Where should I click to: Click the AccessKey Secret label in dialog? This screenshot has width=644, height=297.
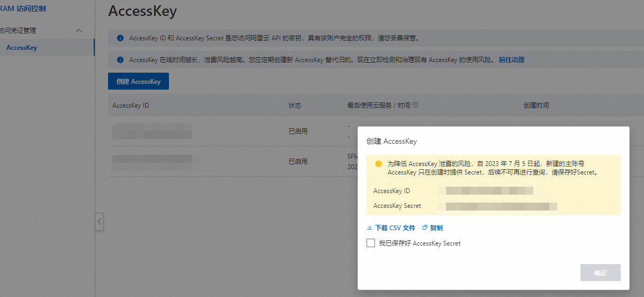pos(397,206)
